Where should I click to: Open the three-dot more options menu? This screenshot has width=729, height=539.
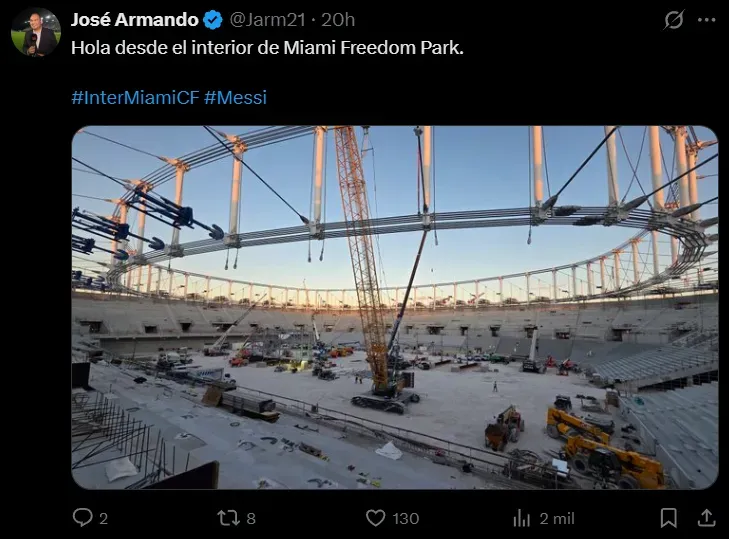click(x=706, y=20)
